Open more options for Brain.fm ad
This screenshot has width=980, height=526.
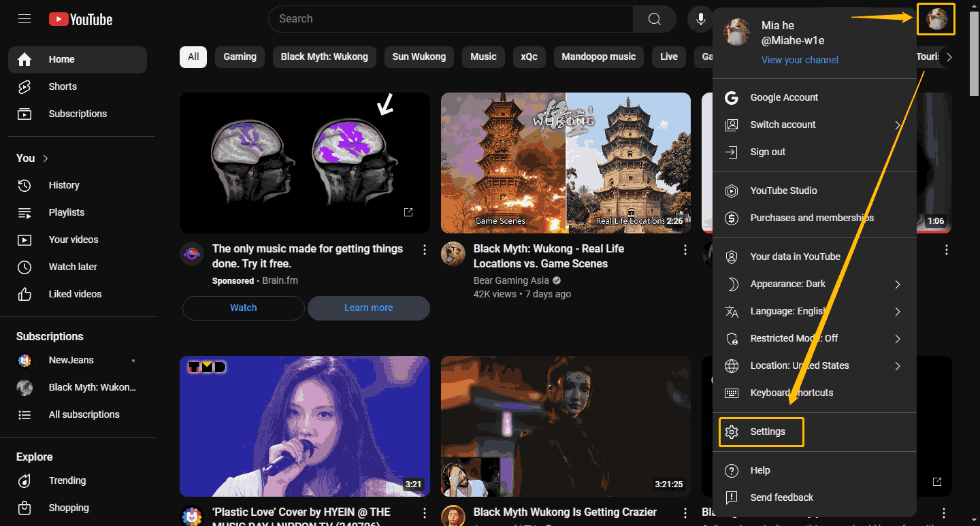click(425, 250)
